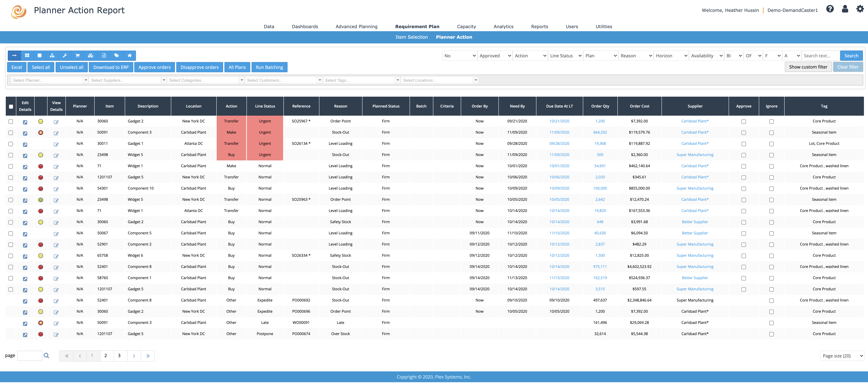Viewport: 868px width, 389px height.
Task: Click the home toolbar icon
Action: tap(130, 55)
